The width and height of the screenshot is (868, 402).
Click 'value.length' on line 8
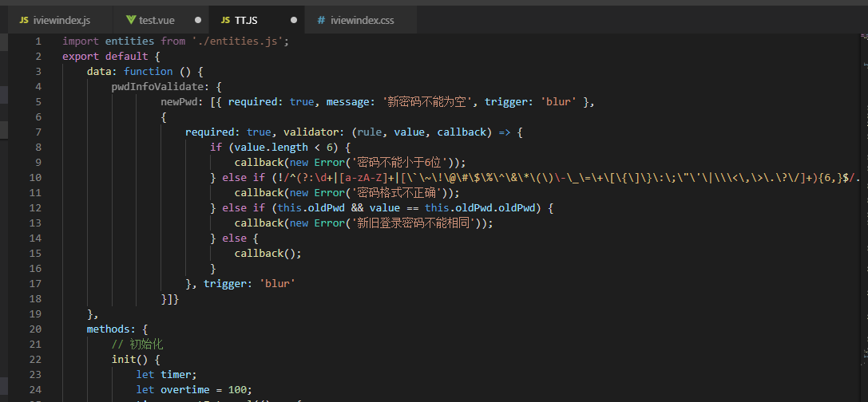[271, 147]
